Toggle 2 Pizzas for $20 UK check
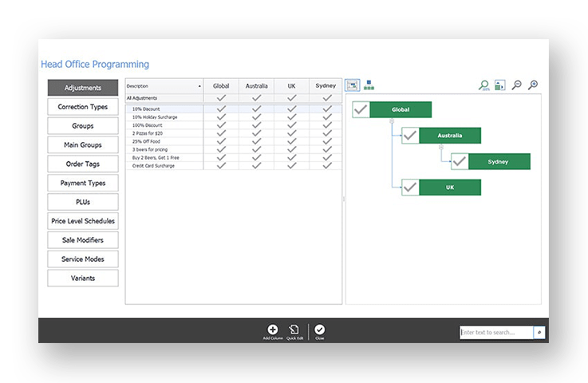 [292, 133]
